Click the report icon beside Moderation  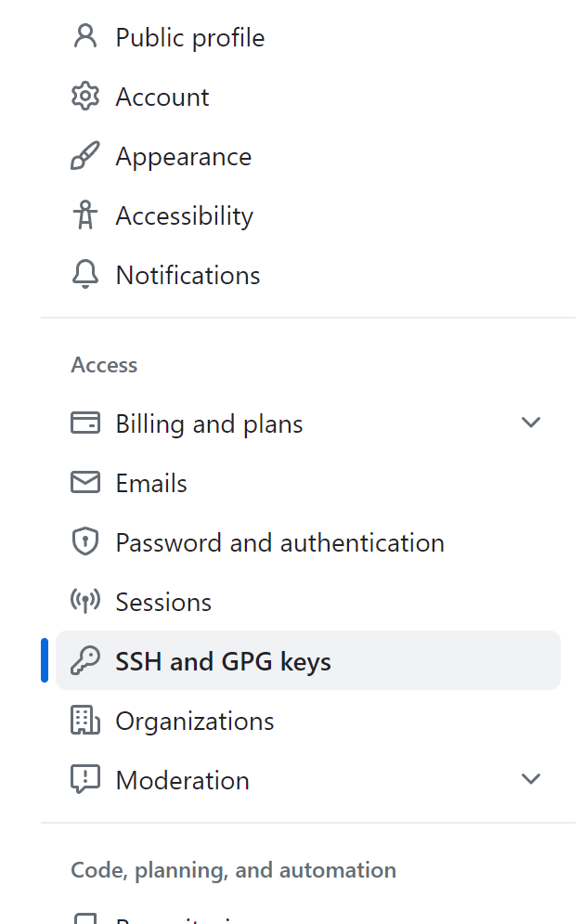coord(85,780)
